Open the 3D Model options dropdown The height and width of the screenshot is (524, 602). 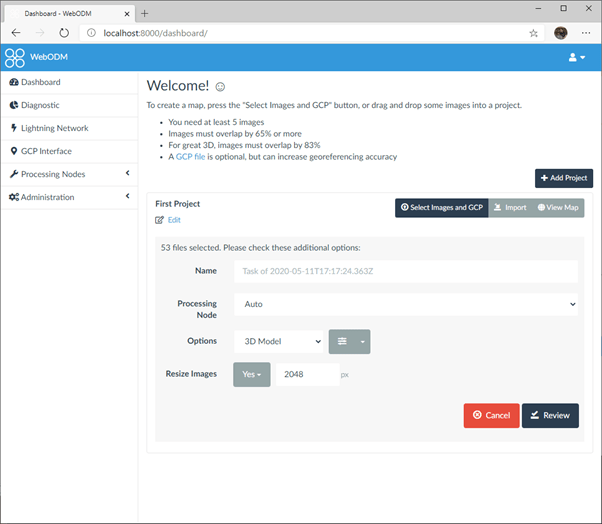[x=279, y=341]
